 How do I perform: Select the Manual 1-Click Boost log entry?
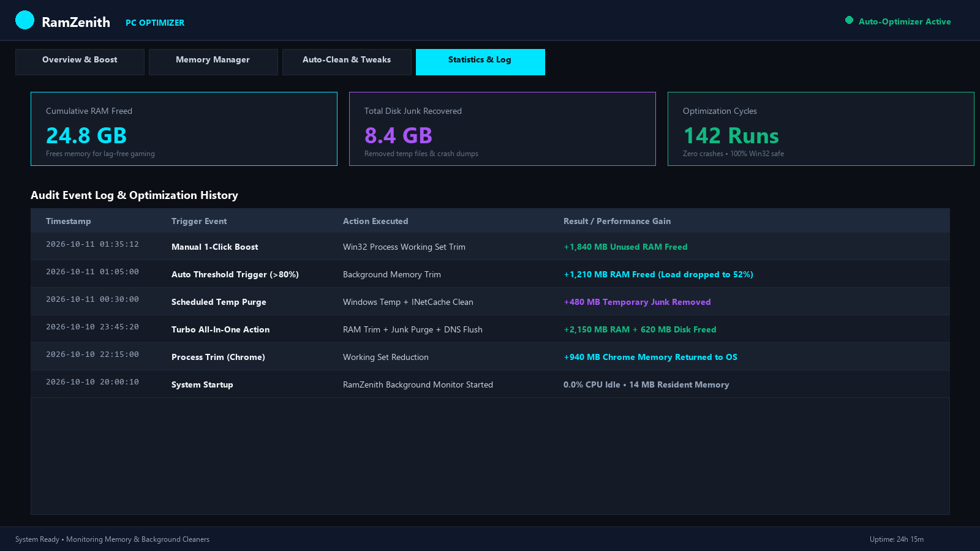(x=490, y=247)
